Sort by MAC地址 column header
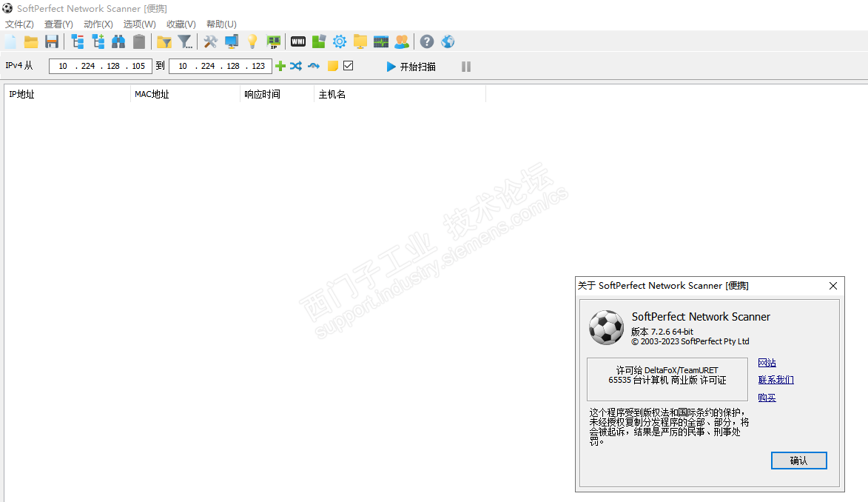The image size is (868, 502). (185, 94)
